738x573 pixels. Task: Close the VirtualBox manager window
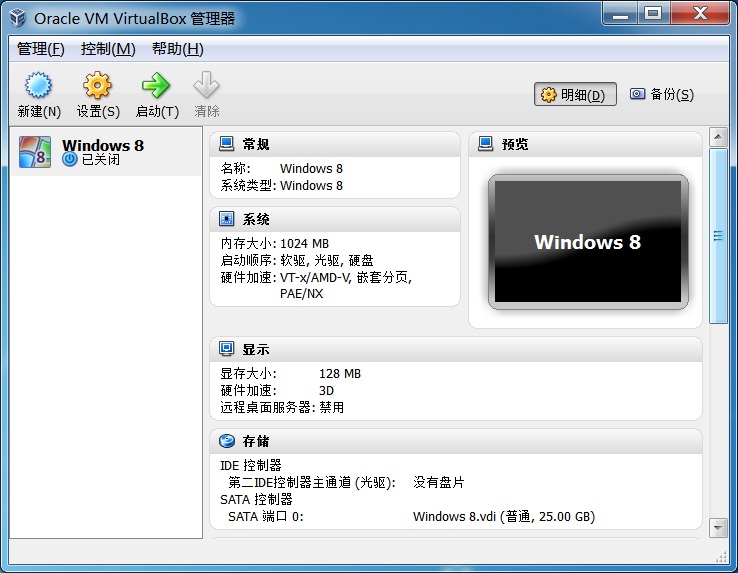700,14
